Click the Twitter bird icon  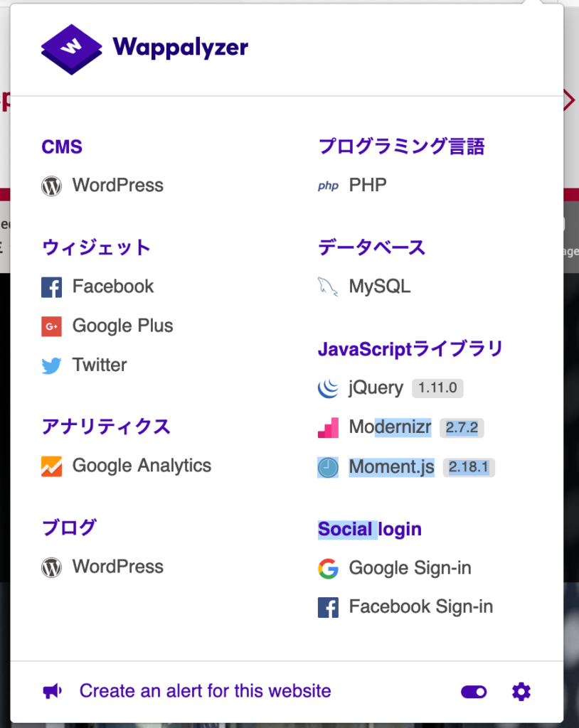[52, 366]
